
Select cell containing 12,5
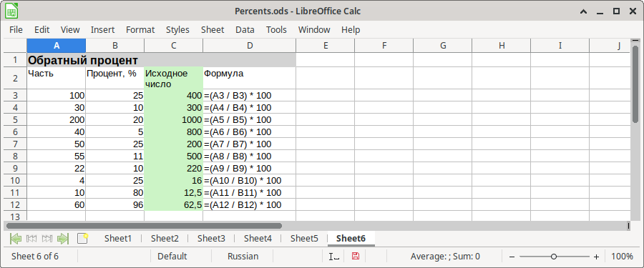pyautogui.click(x=173, y=192)
